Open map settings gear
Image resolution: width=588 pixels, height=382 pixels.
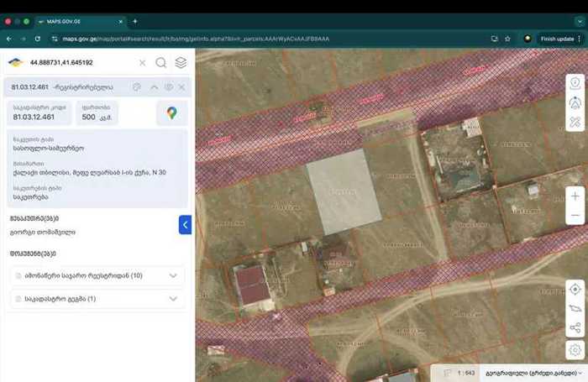click(575, 349)
